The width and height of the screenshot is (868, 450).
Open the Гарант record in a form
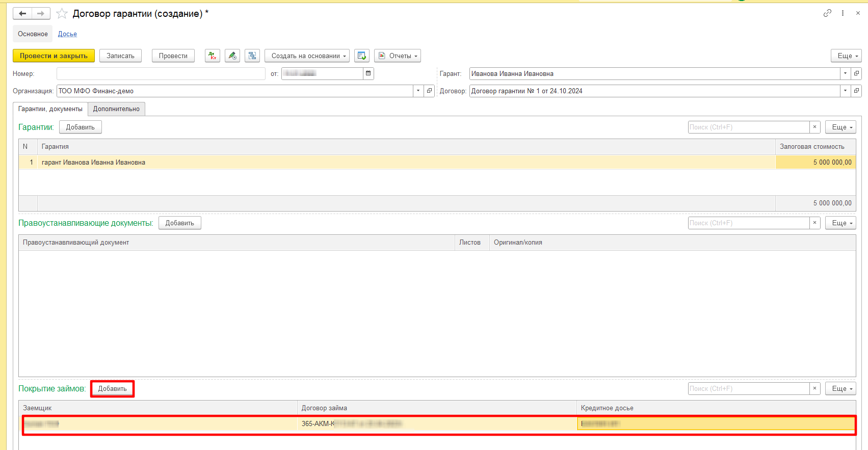(856, 73)
